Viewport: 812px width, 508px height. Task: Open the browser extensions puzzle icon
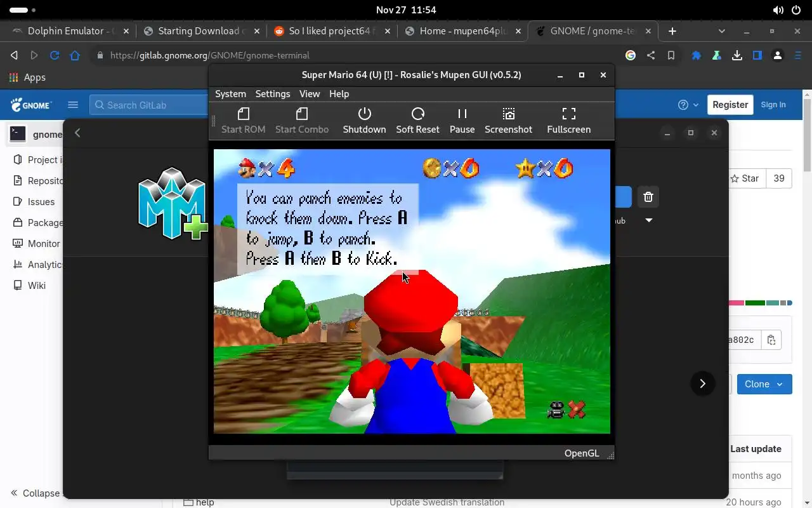[697, 55]
